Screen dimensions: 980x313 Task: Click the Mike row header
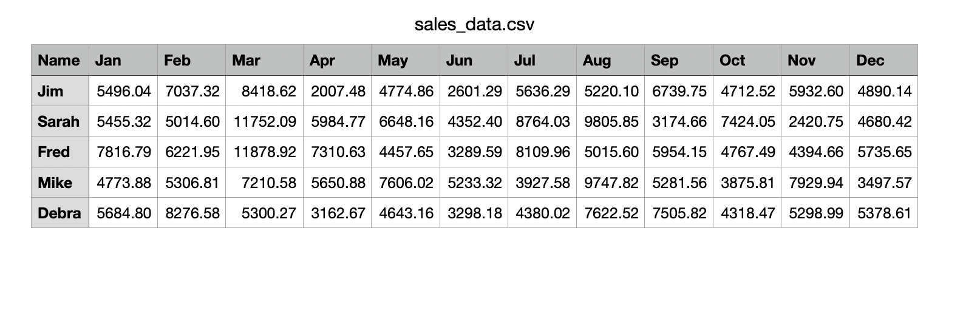60,183
